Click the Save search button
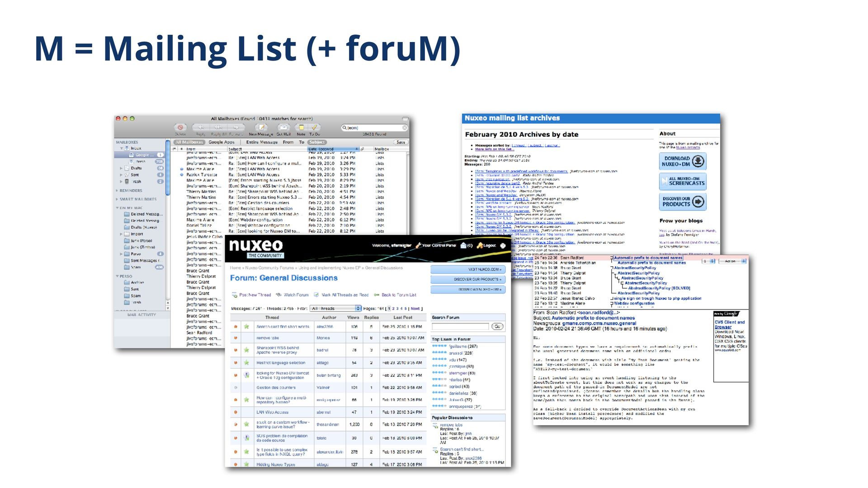The width and height of the screenshot is (868, 488). 401,142
